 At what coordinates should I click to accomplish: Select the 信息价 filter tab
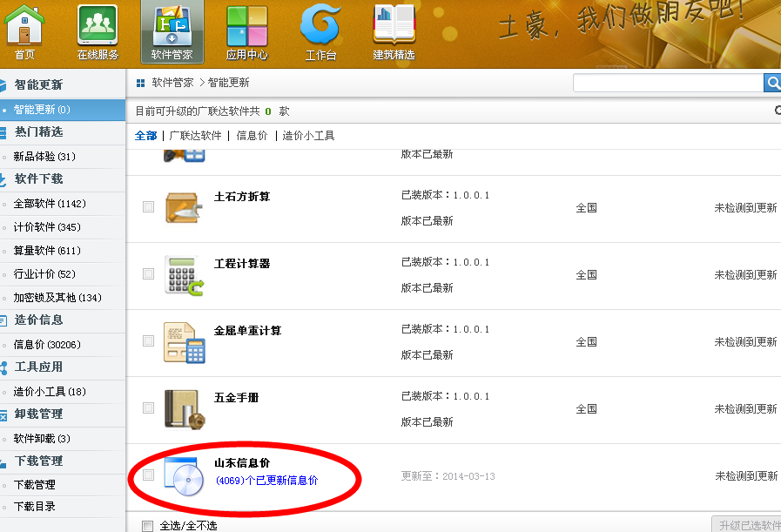(x=252, y=136)
